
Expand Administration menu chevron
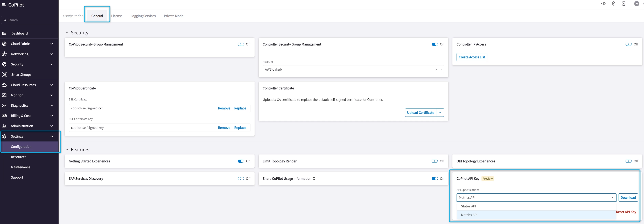pos(52,126)
